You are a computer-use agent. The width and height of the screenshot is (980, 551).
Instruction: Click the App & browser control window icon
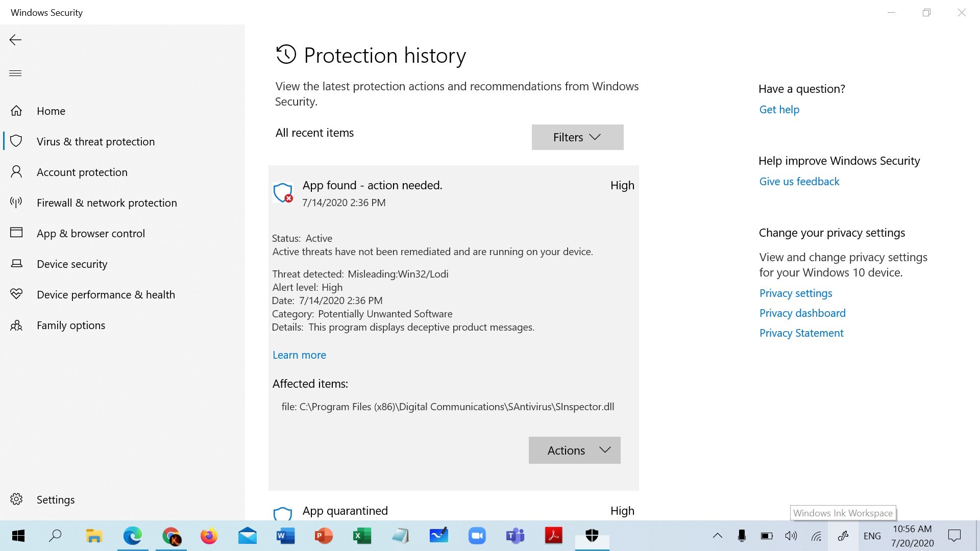click(x=16, y=233)
